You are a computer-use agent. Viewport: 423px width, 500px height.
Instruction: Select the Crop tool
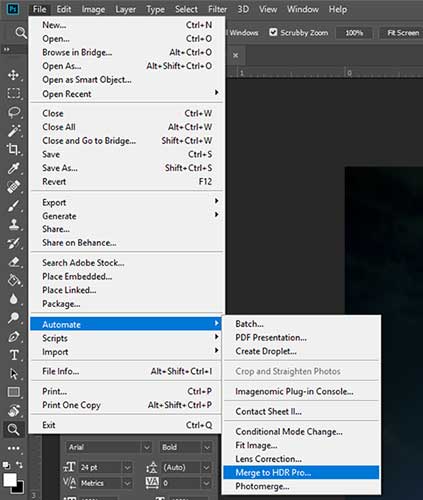tap(13, 149)
